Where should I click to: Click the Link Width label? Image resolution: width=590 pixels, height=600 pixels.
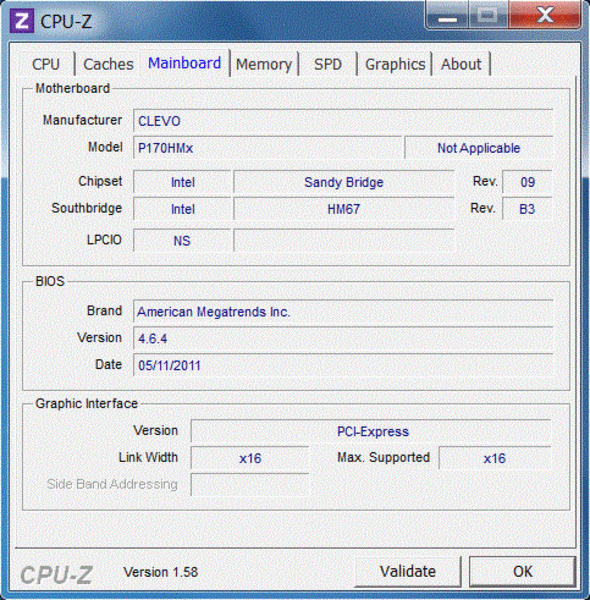click(148, 457)
